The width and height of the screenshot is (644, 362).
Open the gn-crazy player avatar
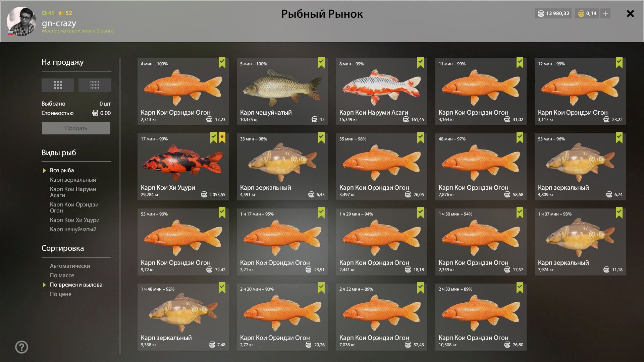[21, 21]
